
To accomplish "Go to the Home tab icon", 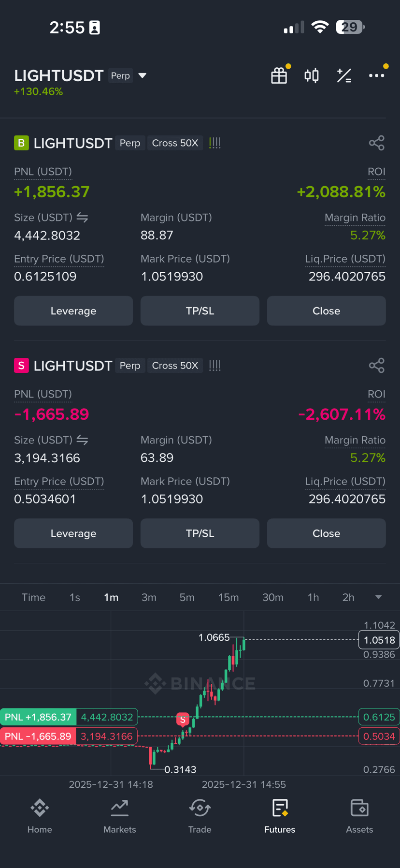I will [40, 808].
